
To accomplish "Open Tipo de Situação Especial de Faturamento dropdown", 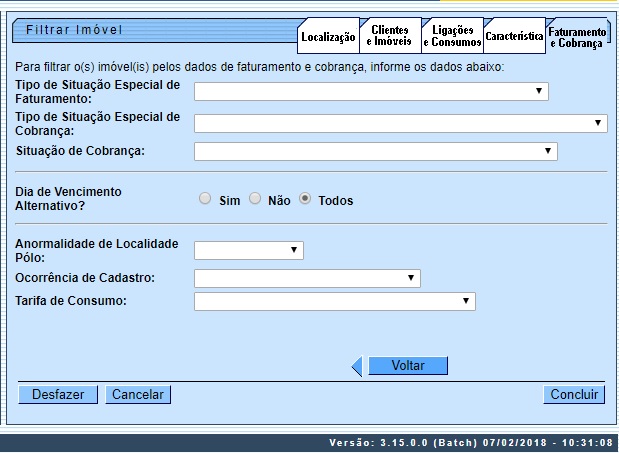I will [x=371, y=91].
